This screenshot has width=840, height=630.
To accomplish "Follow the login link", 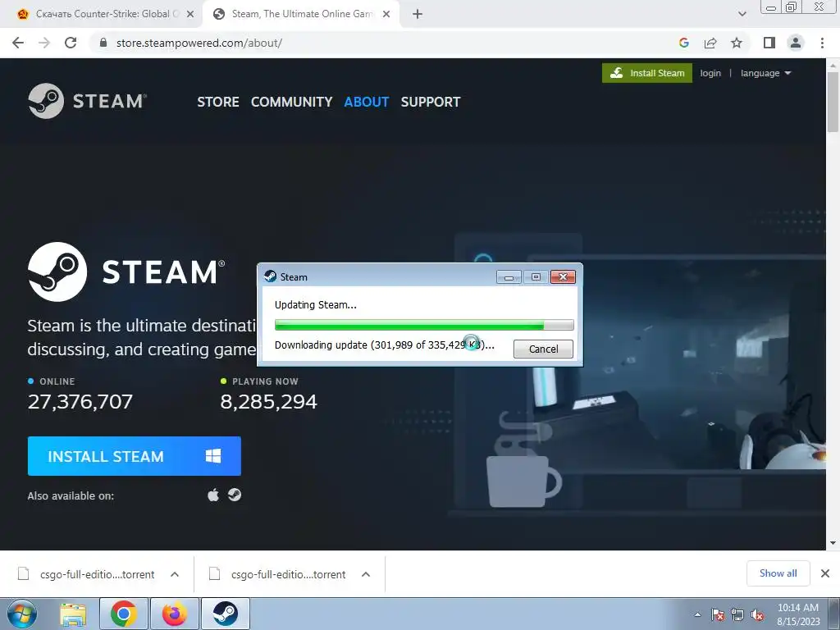I will (710, 73).
